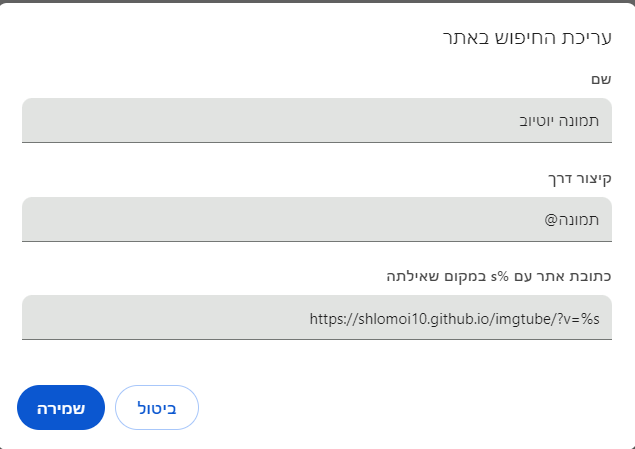Click the ביטול cancel button

(x=157, y=408)
